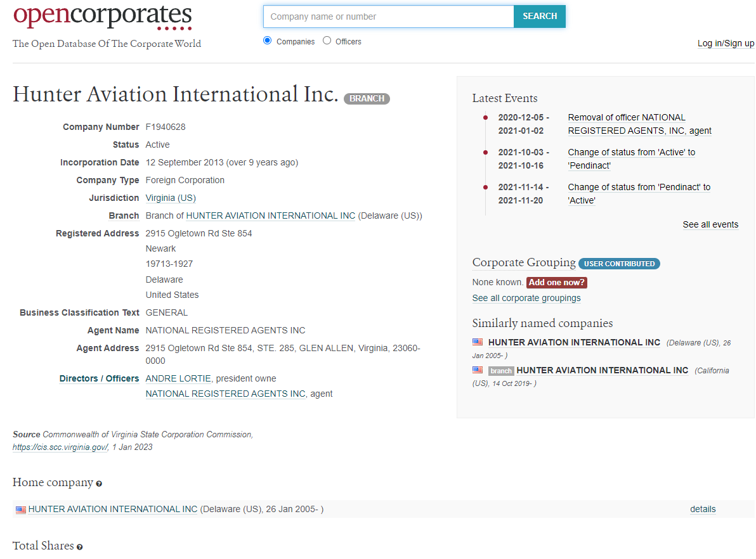The height and width of the screenshot is (559, 756).
Task: Open NATIONAL REGISTERED AGENTS INC agent officer link
Action: [226, 394]
